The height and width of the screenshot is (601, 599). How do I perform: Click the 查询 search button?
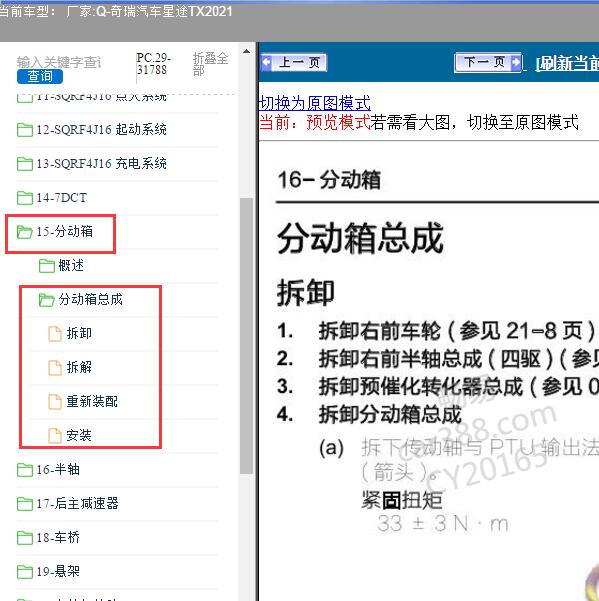(x=40, y=76)
